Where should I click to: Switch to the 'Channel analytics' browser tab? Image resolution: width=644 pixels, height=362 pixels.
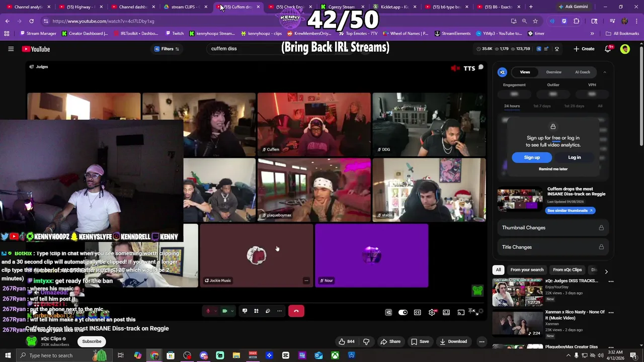(27, 7)
